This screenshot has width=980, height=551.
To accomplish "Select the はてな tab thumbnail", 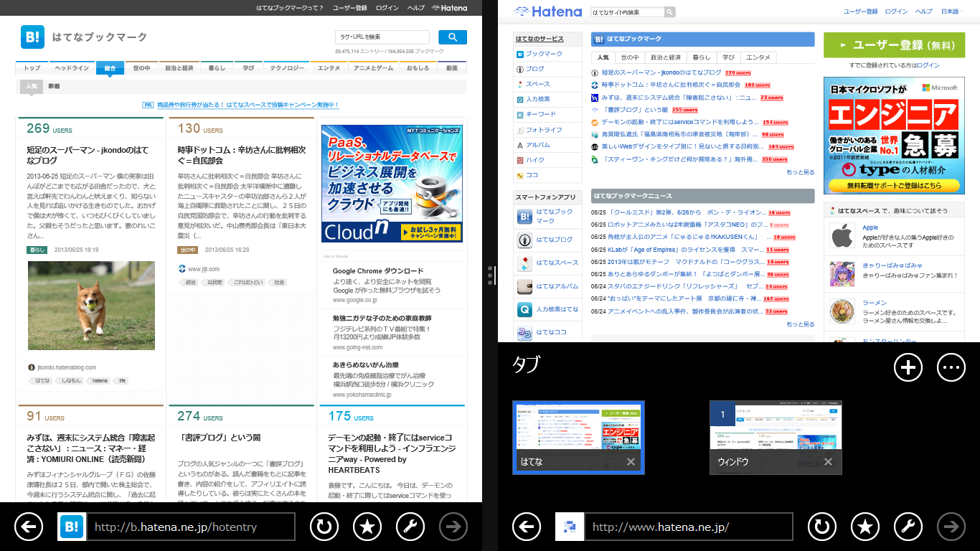I will [578, 437].
